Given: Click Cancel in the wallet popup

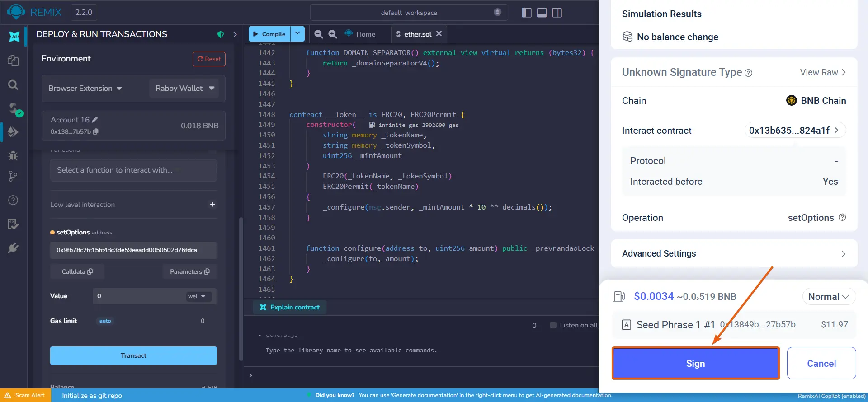Looking at the screenshot, I should coord(821,363).
